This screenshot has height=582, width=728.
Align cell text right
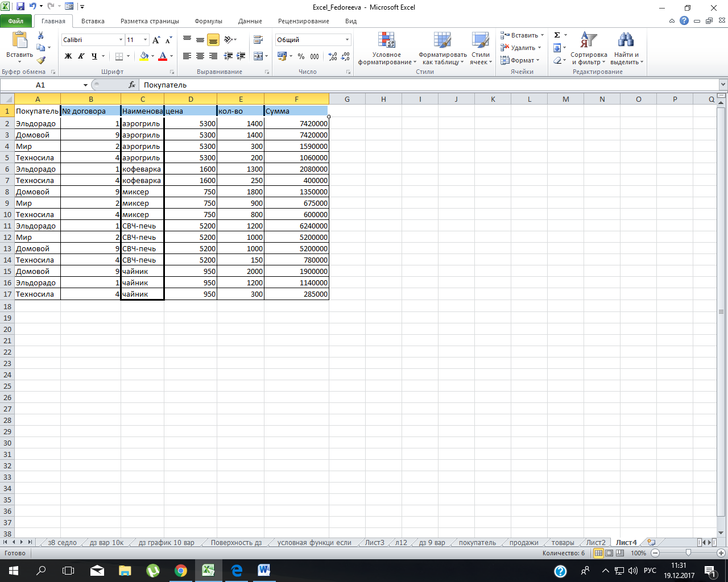213,56
